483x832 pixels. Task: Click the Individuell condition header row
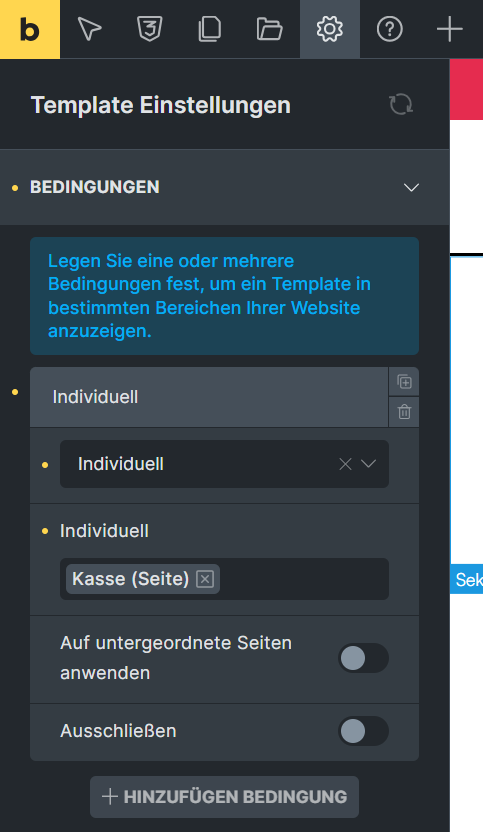209,397
